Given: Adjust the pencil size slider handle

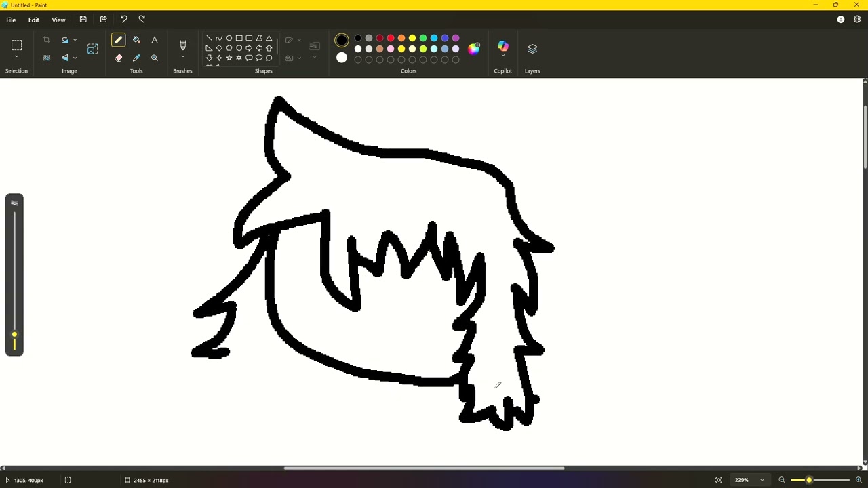Looking at the screenshot, I should click(14, 335).
